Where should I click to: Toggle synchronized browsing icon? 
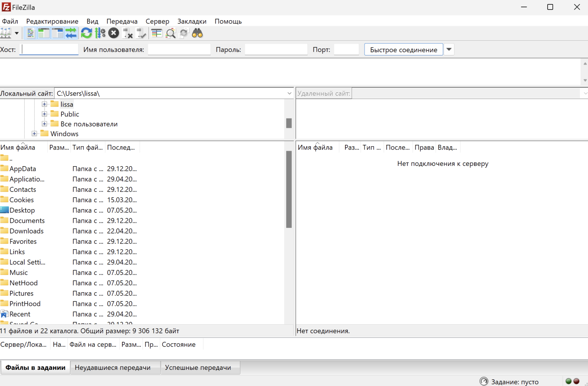tap(184, 33)
